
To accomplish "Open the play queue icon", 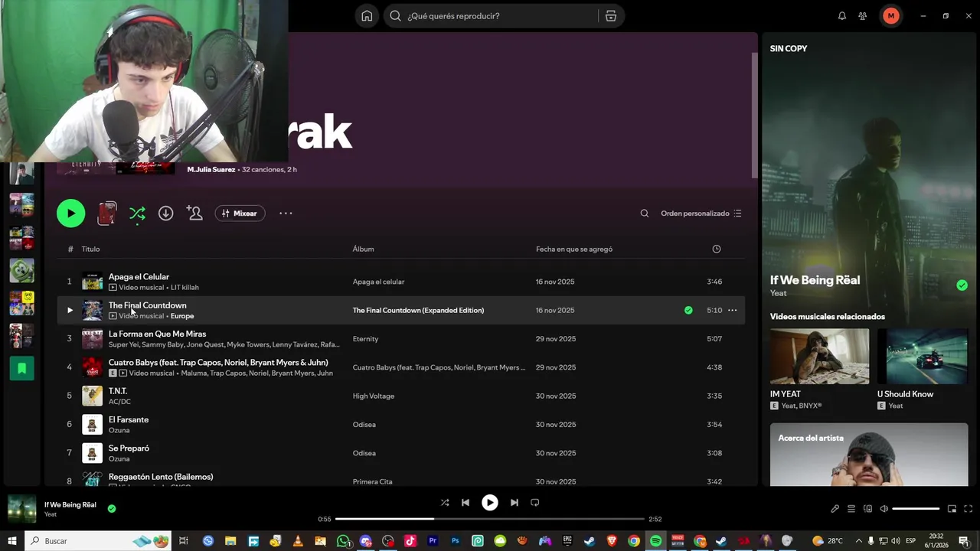I will coord(851,509).
